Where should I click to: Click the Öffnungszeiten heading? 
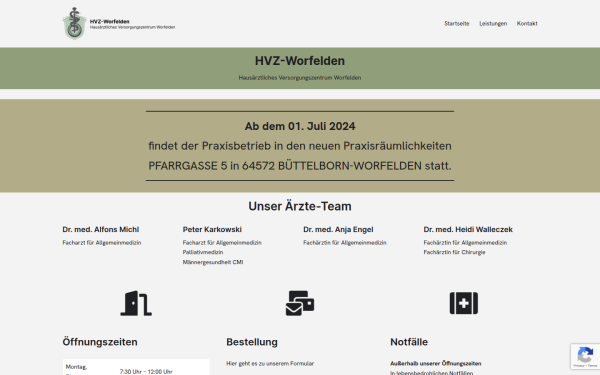coord(100,342)
